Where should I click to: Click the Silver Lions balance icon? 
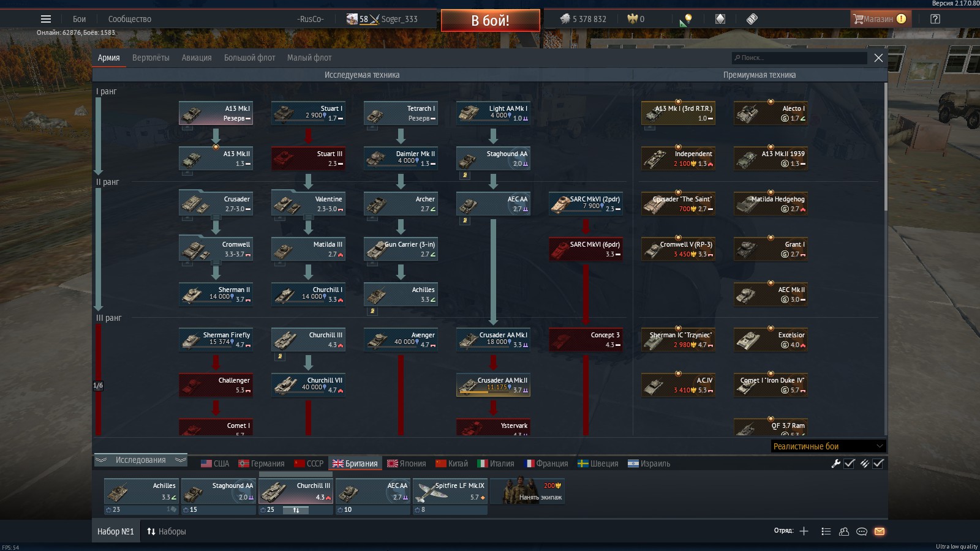point(565,19)
